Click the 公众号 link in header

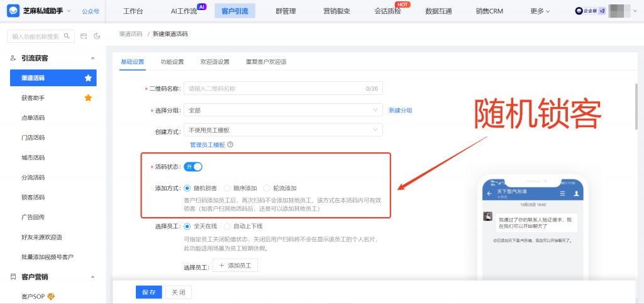coord(91,11)
